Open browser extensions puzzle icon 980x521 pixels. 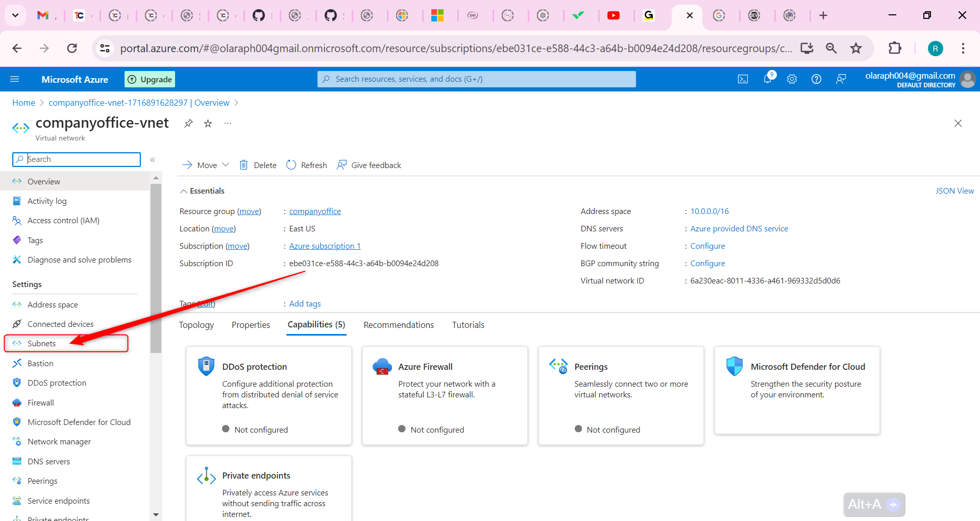(895, 48)
